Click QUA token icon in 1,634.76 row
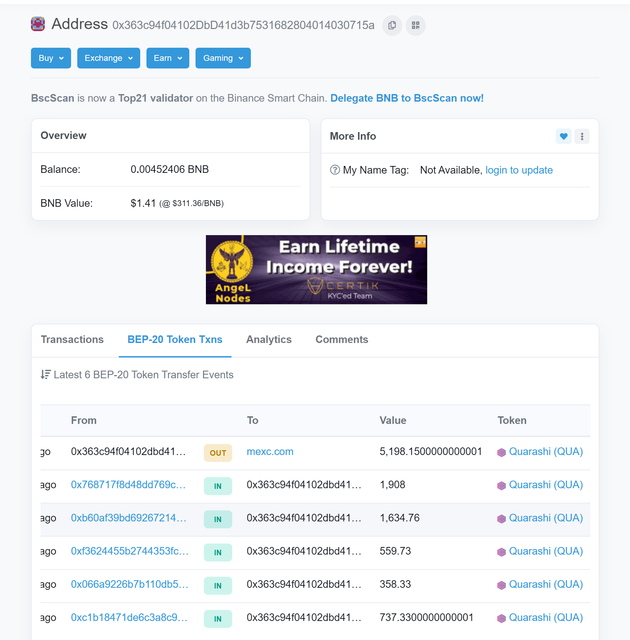The width and height of the screenshot is (630, 640). click(x=501, y=518)
